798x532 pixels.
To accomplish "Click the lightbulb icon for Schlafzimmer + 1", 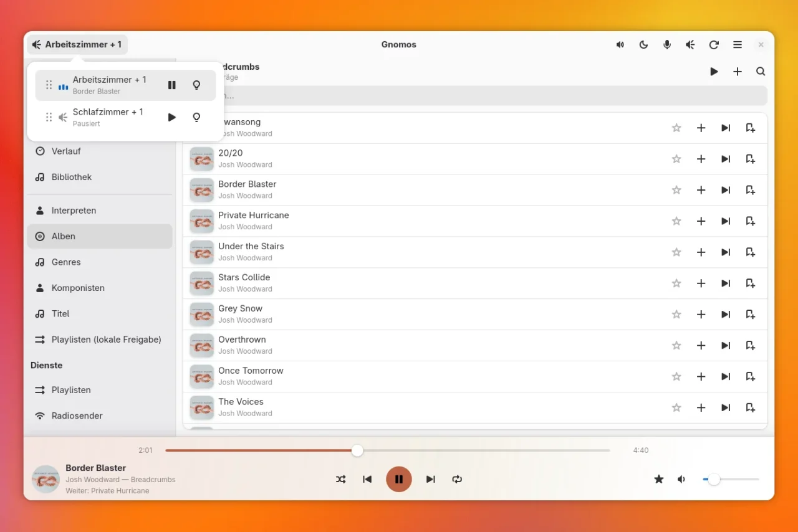I will coord(196,117).
